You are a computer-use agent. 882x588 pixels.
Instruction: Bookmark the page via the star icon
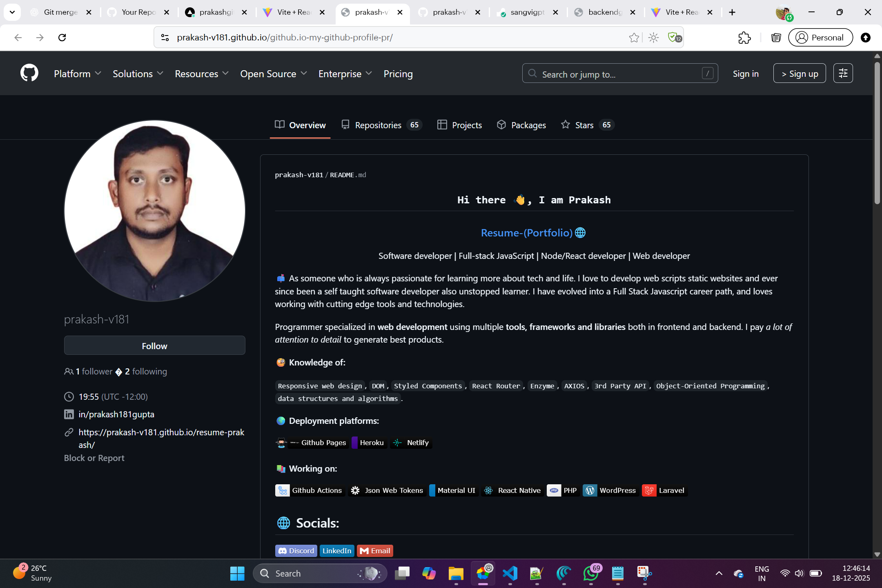coord(634,38)
